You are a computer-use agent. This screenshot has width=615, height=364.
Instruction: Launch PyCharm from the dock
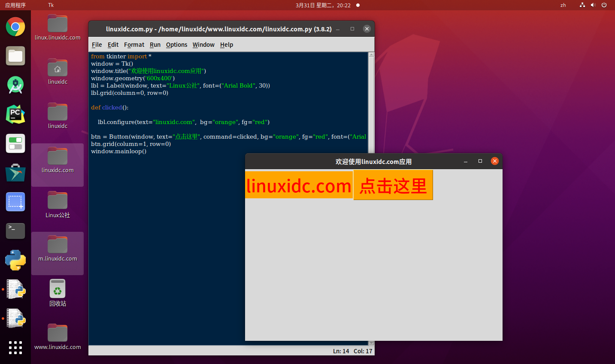coord(15,114)
